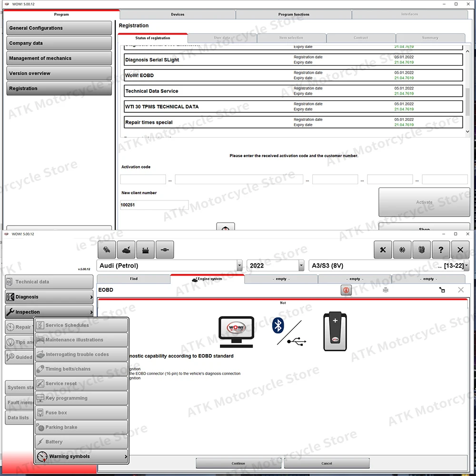The height and width of the screenshot is (476, 476).
Task: Click the multiple vehicles icon in lower toolbar
Action: tap(107, 249)
